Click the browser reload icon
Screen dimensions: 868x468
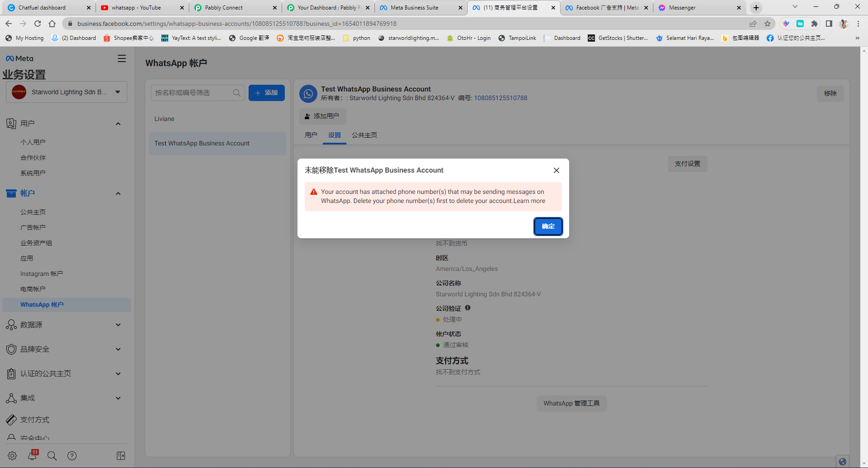(x=38, y=24)
